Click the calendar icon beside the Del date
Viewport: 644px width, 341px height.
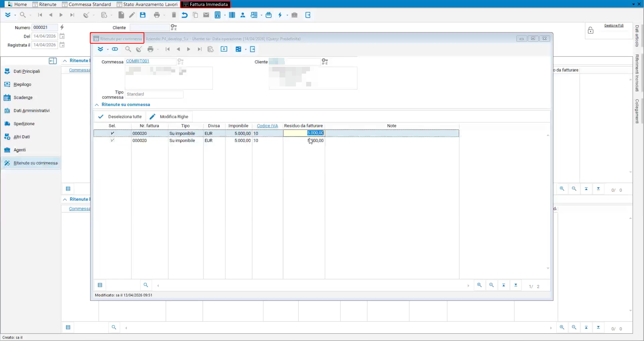tap(62, 36)
